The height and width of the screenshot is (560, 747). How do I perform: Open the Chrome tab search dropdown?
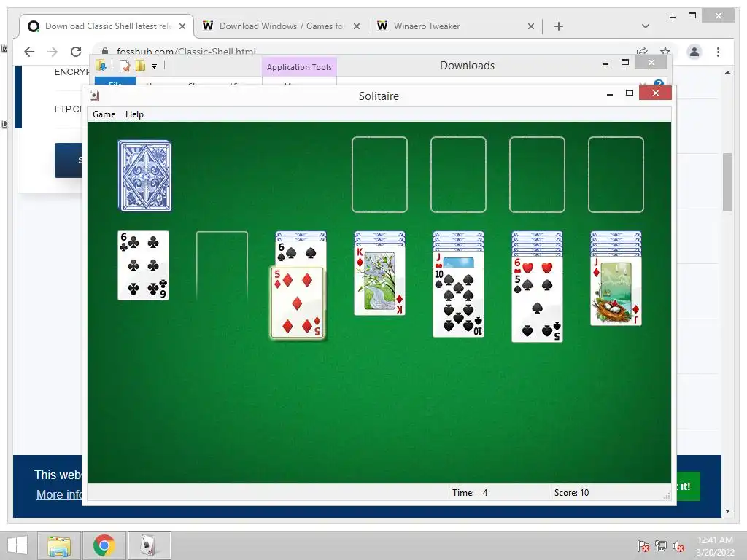[x=645, y=26]
